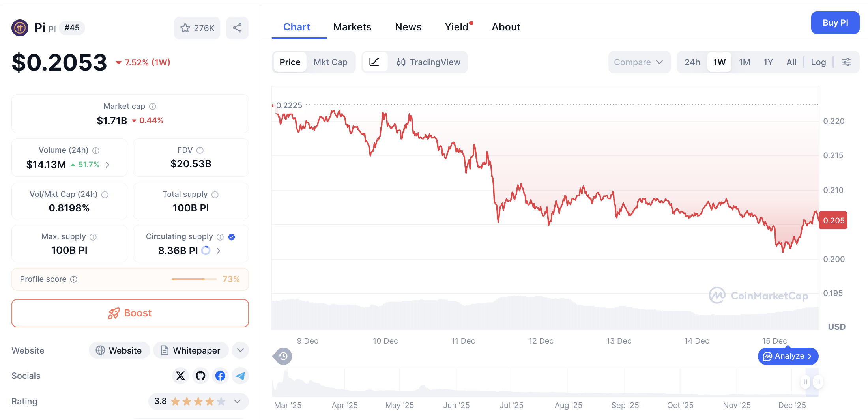Enable logarithmic scale with Log
Screen dimensions: 868x419
coord(818,62)
